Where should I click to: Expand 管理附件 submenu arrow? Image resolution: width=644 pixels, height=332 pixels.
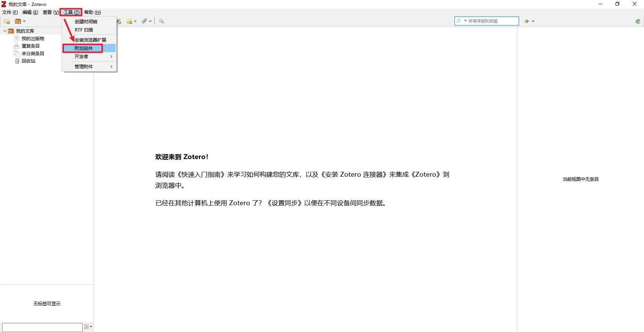(x=111, y=67)
